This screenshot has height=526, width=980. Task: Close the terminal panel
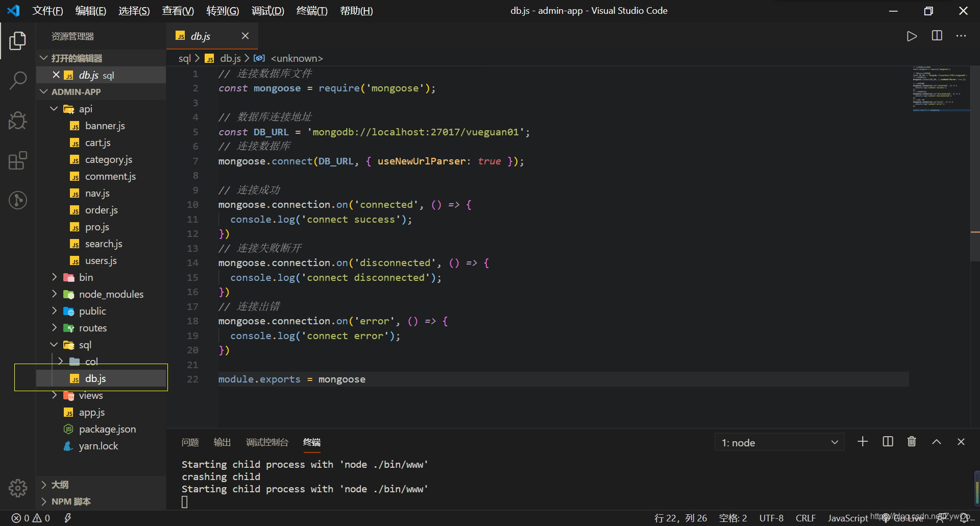tap(961, 442)
